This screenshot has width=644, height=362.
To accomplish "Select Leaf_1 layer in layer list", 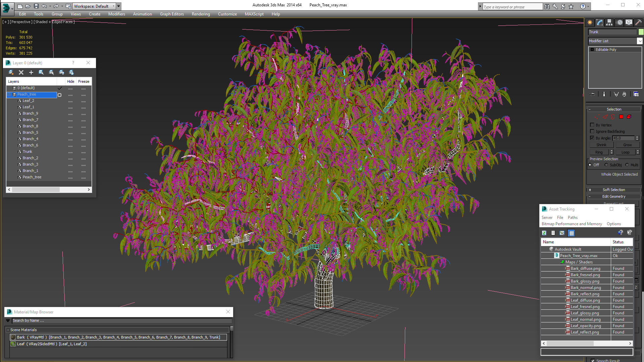I will (28, 107).
